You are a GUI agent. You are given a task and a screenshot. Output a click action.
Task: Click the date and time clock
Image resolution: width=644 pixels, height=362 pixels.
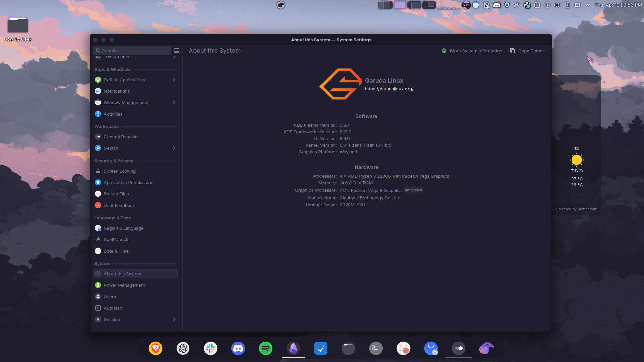tap(618, 5)
